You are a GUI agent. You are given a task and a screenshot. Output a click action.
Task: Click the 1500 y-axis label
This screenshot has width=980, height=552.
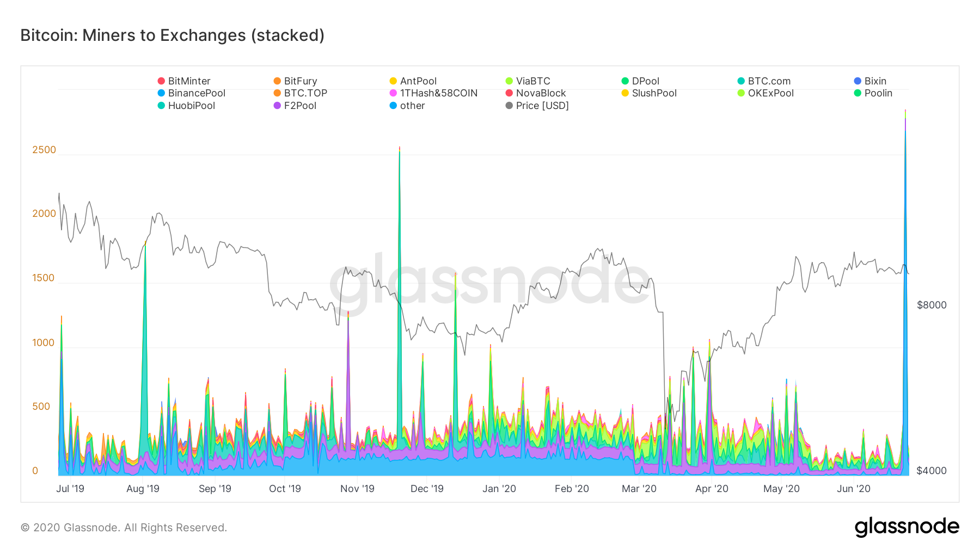point(44,278)
